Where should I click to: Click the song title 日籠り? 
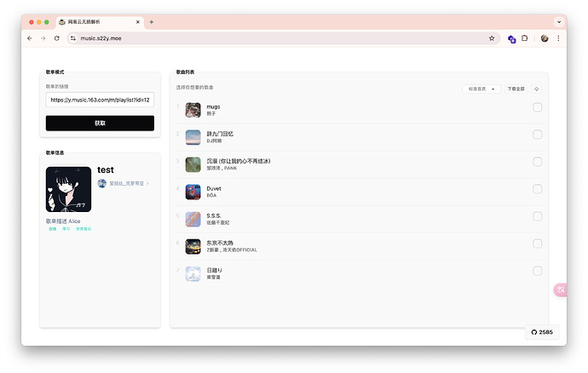[214, 270]
